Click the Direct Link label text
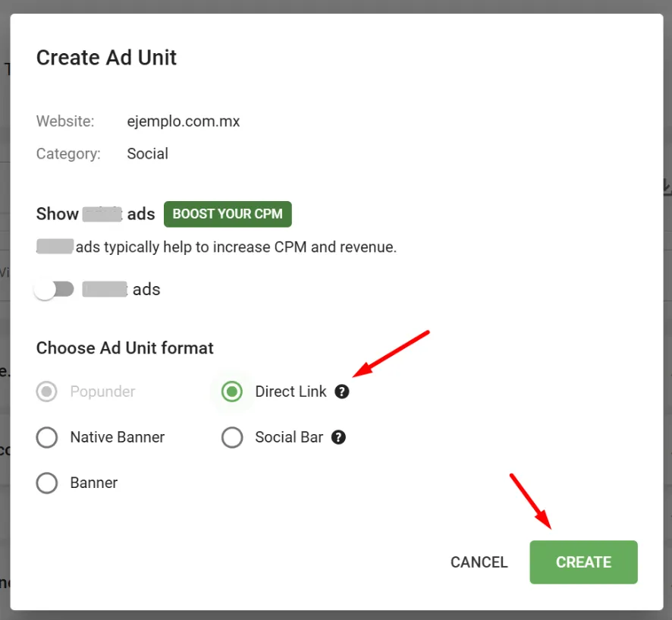672x620 pixels. [290, 392]
